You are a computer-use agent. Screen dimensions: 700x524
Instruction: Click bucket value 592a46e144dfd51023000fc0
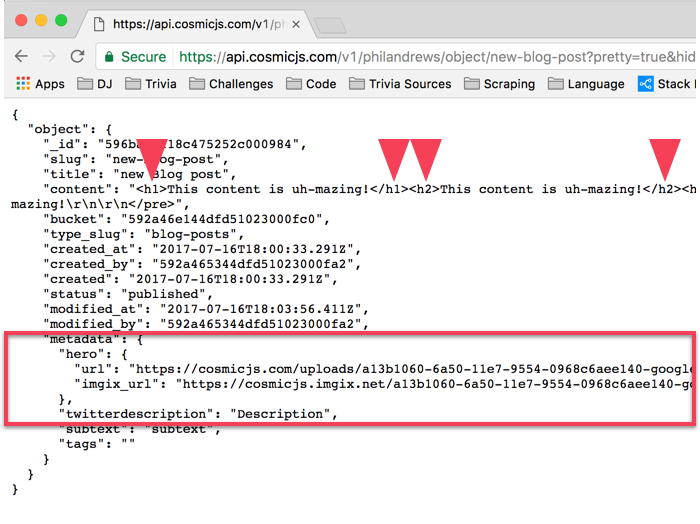[221, 219]
